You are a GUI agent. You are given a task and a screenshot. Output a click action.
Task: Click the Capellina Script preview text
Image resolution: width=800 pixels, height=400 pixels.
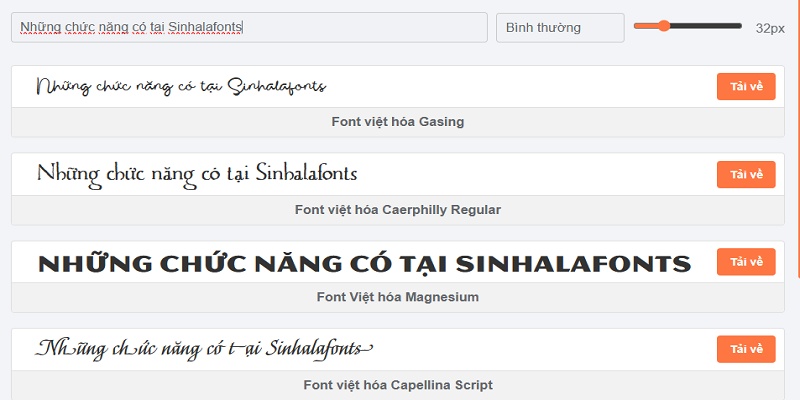(205, 350)
